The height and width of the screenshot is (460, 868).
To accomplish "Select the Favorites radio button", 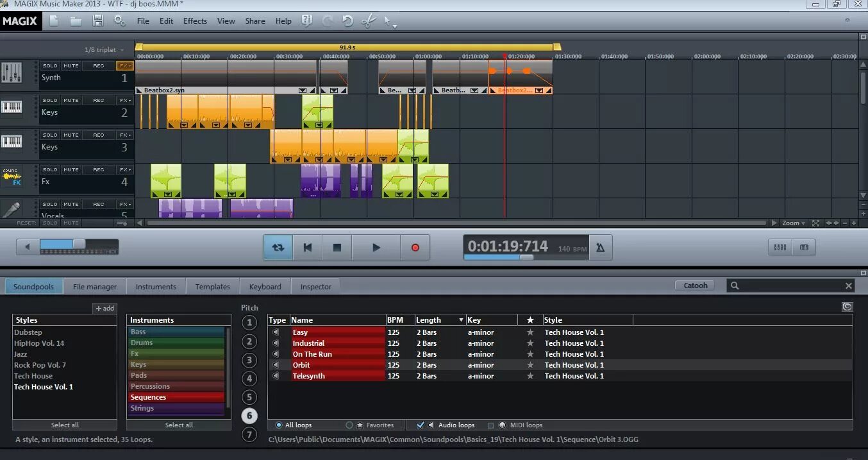I will coord(349,425).
